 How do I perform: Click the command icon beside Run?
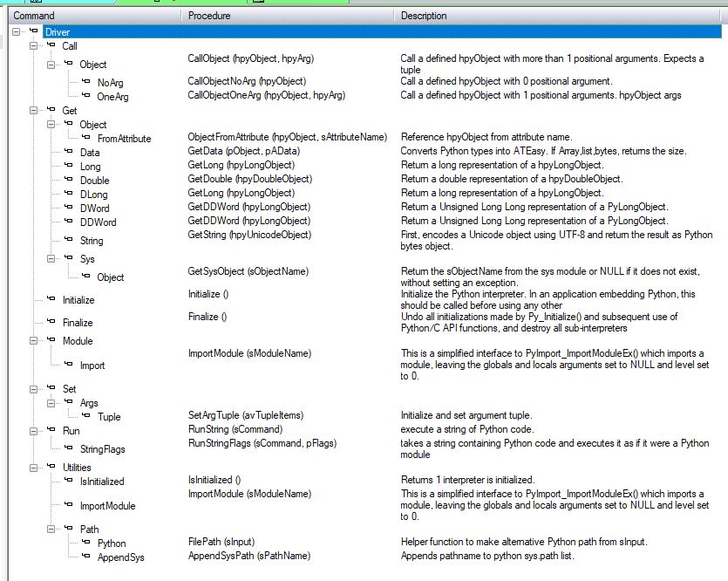[51, 429]
